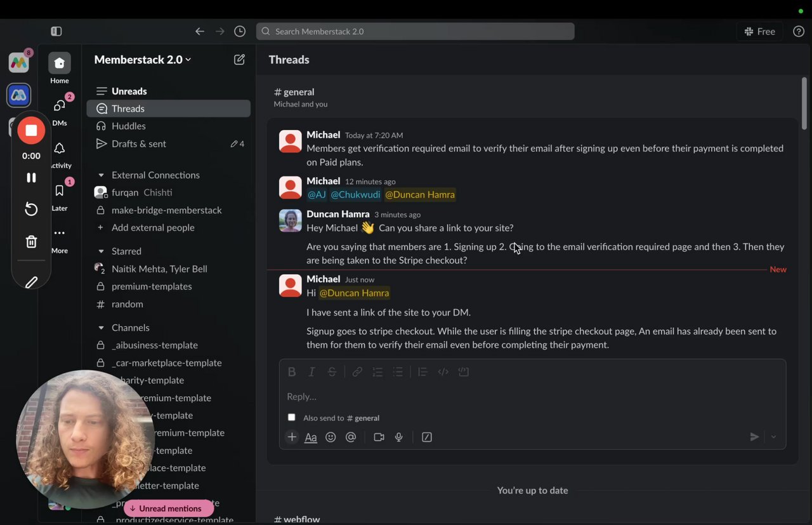Click the Unread mentions pill
This screenshot has height=525, width=812.
click(x=169, y=508)
